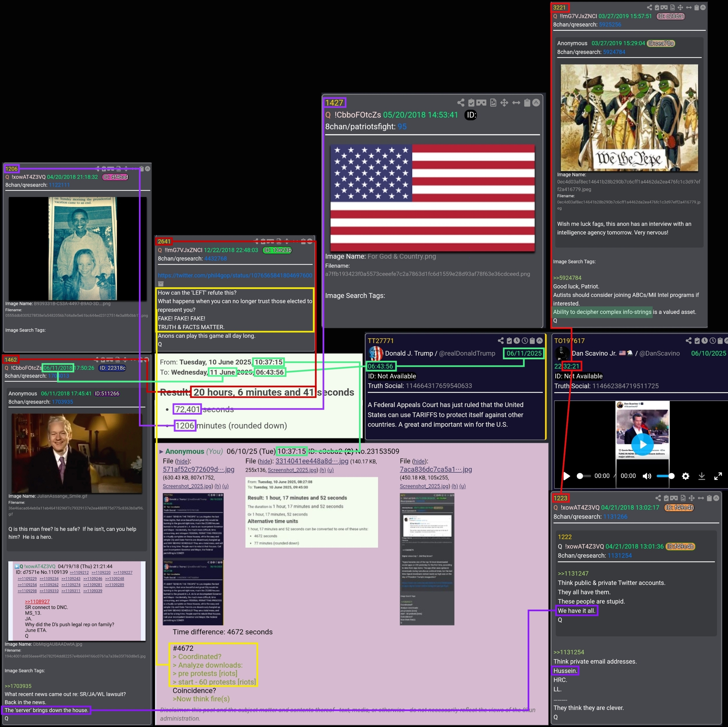Image resolution: width=728 pixels, height=727 pixels.
Task: Open time difference result thumbnail image
Action: click(x=312, y=512)
